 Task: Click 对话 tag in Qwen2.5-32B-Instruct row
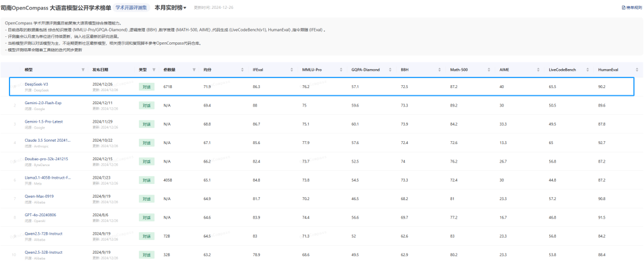pos(147,255)
